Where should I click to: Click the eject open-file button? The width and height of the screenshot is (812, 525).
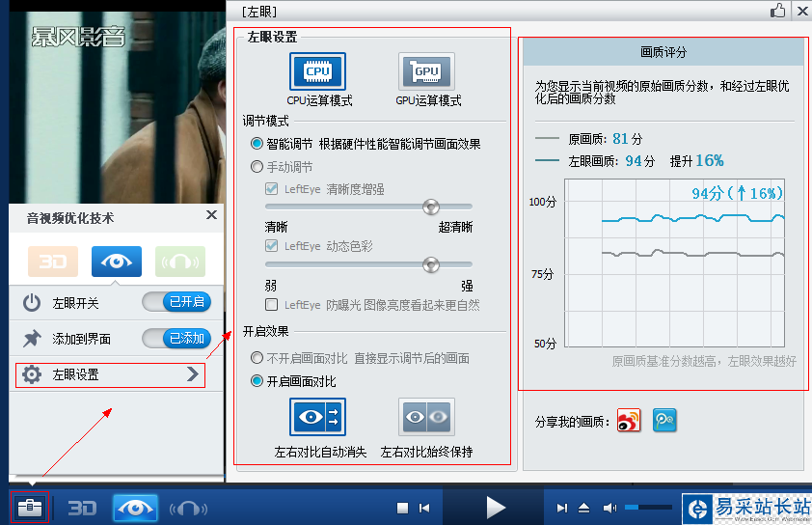[583, 509]
